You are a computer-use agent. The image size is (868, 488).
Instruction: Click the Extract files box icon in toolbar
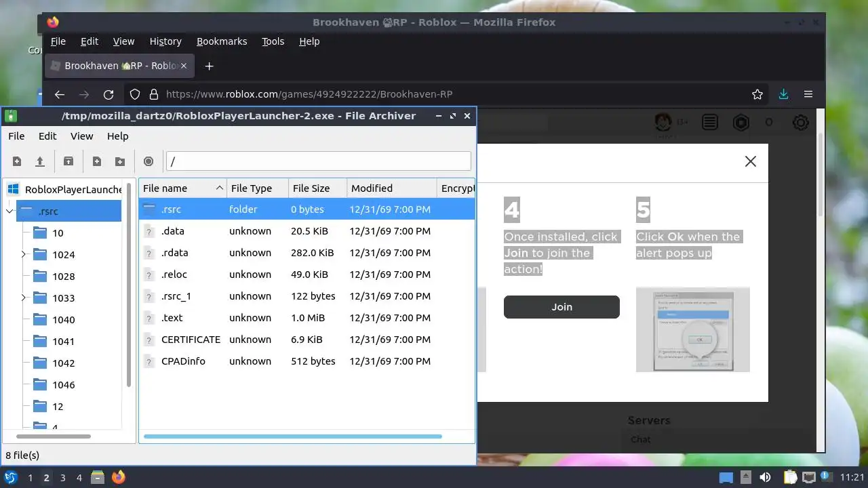(x=68, y=161)
